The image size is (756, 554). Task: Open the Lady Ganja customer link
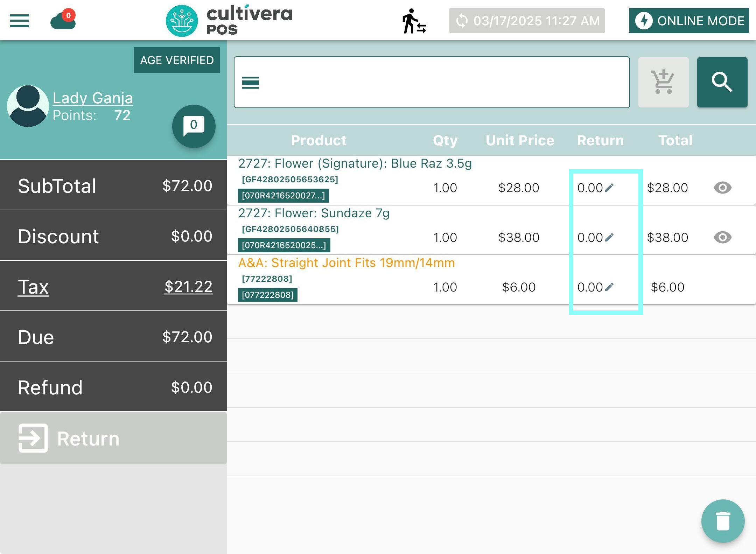[x=93, y=98]
